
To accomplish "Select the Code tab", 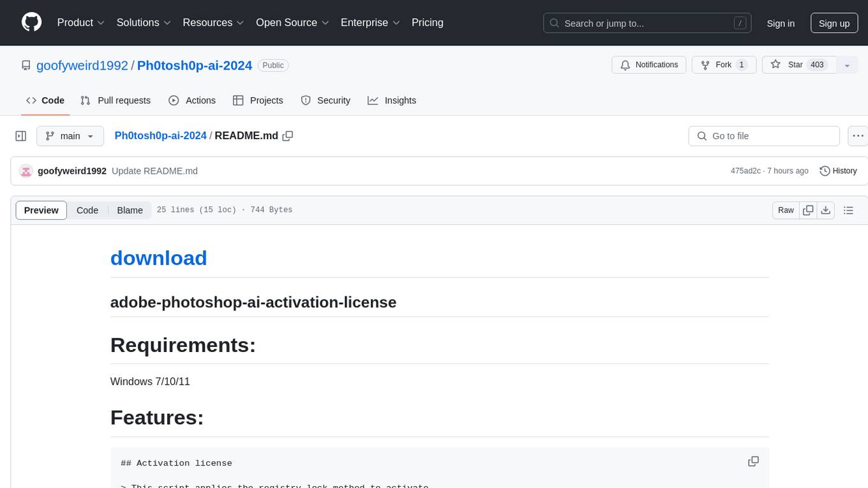I will click(x=45, y=100).
